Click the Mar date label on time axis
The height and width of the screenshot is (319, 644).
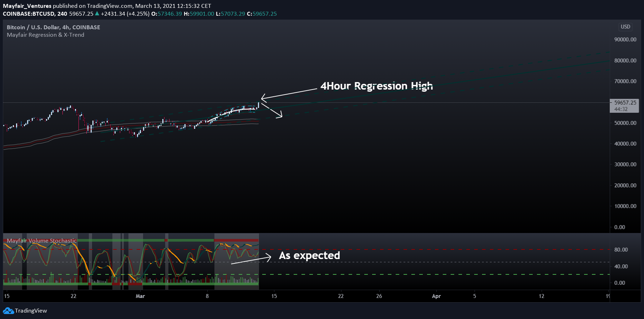tap(140, 296)
